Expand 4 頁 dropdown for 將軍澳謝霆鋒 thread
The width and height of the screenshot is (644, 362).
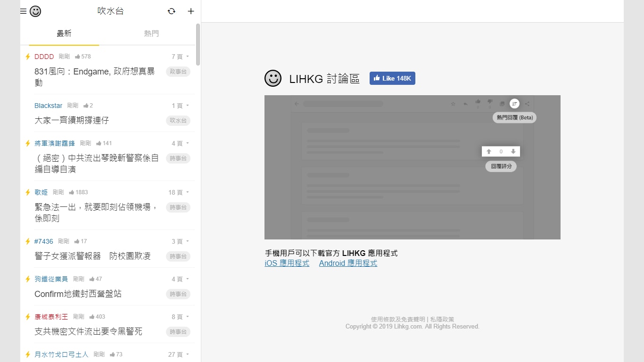pos(180,143)
